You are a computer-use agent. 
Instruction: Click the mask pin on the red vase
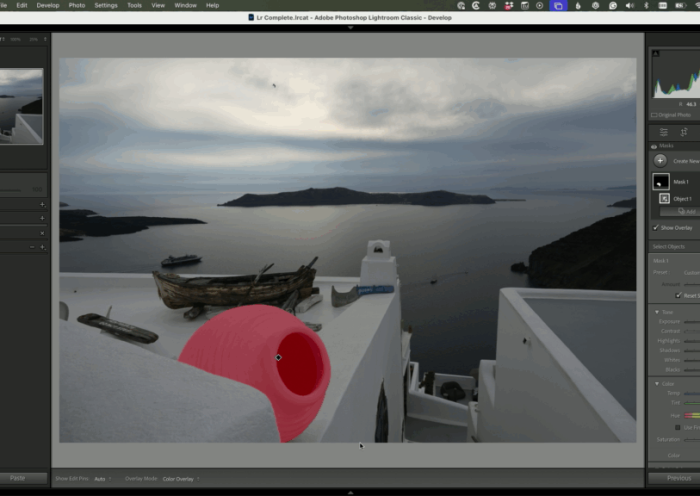(x=278, y=357)
